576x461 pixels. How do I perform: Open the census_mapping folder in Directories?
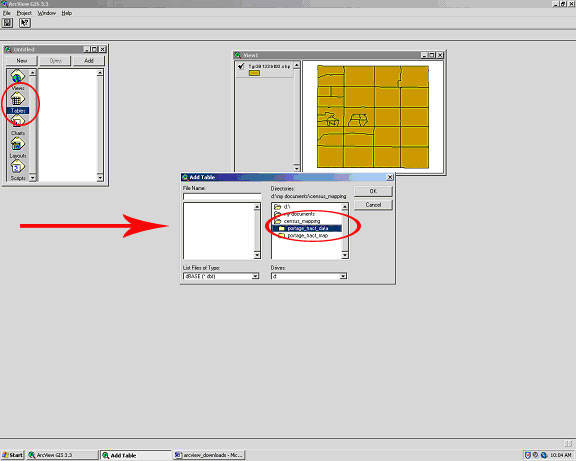[302, 222]
